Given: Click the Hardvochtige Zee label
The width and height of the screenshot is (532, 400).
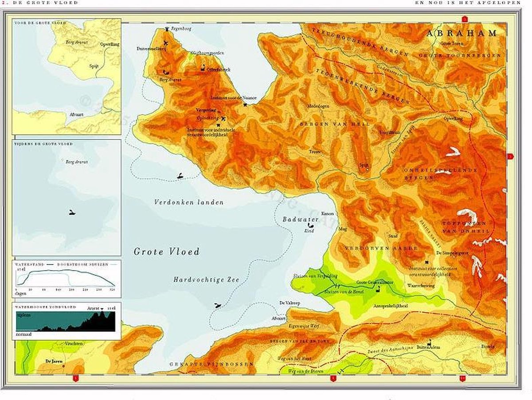Looking at the screenshot, I should pyautogui.click(x=207, y=280).
